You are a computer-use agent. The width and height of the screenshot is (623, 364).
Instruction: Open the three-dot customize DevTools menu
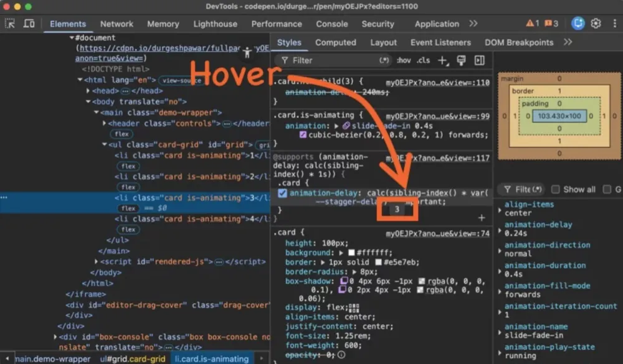[614, 24]
